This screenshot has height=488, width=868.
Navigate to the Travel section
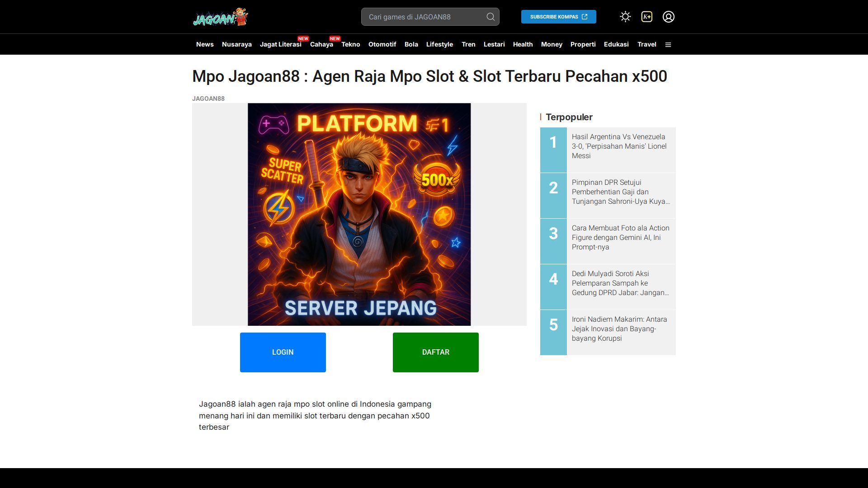click(646, 44)
